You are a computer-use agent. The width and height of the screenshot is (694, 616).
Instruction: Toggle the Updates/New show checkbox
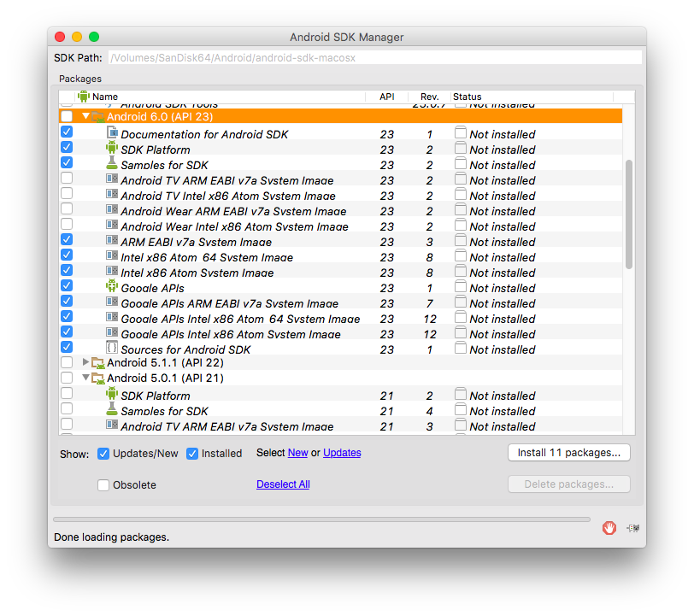click(x=103, y=454)
